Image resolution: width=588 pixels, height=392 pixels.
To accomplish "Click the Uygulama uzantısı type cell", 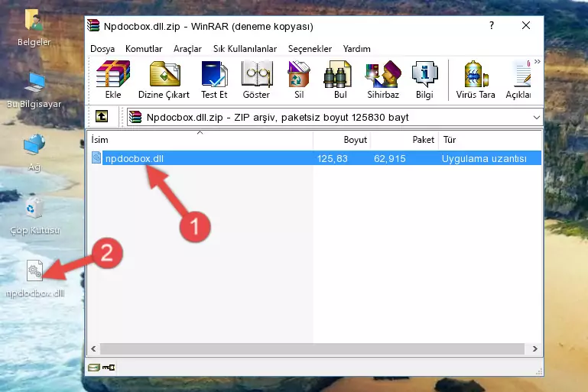I will click(x=484, y=158).
